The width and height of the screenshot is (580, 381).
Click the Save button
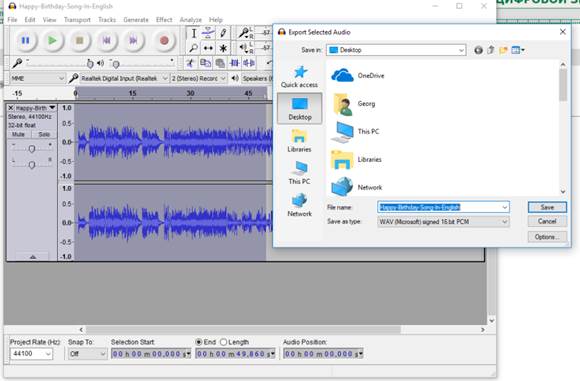pyautogui.click(x=547, y=207)
